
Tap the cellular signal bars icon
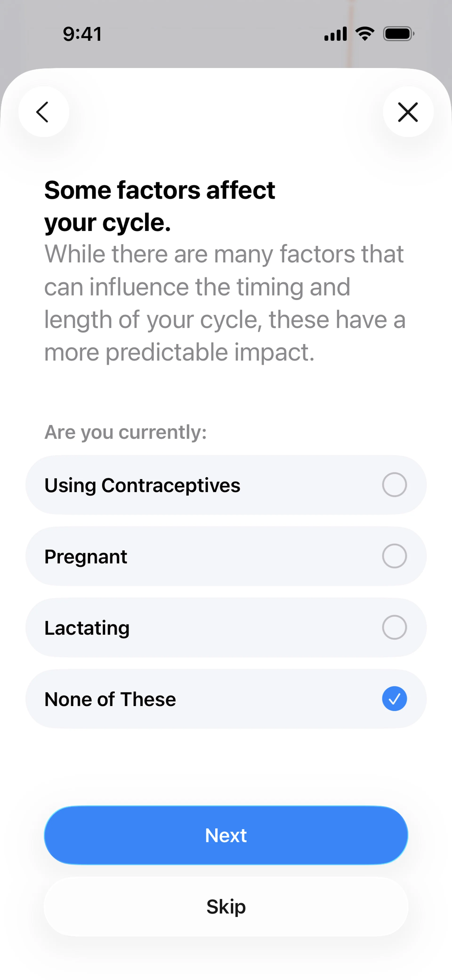(335, 34)
